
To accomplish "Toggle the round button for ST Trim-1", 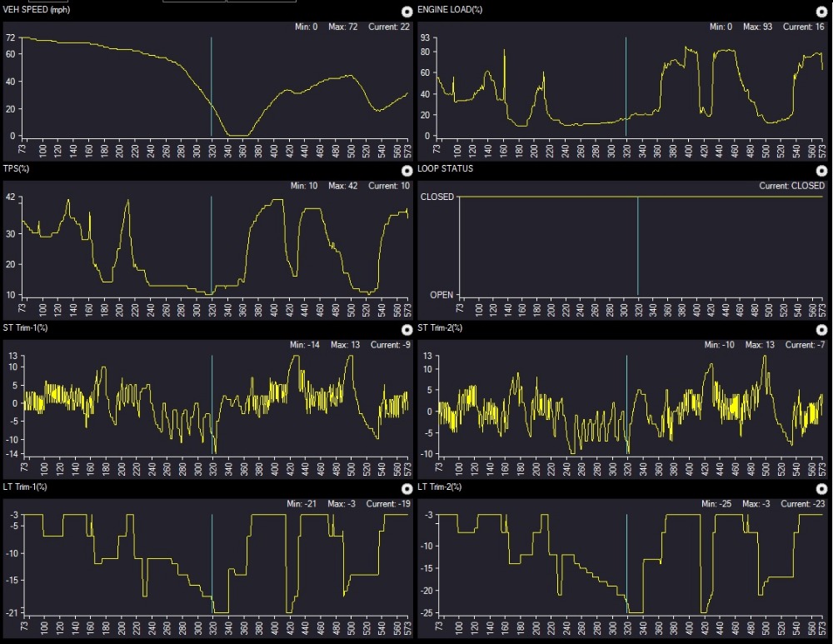I will click(x=407, y=329).
